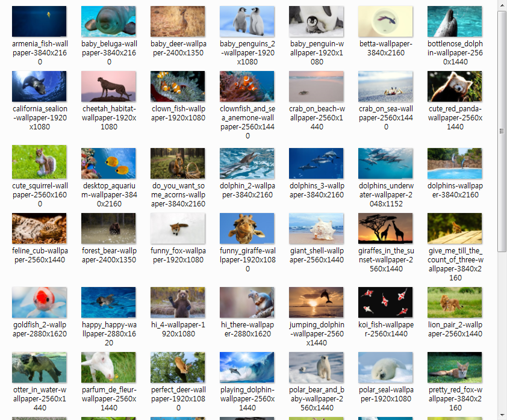Select playing_dolphin wallpaper thumbnail
Screen dimensions: 507x420
click(247, 367)
